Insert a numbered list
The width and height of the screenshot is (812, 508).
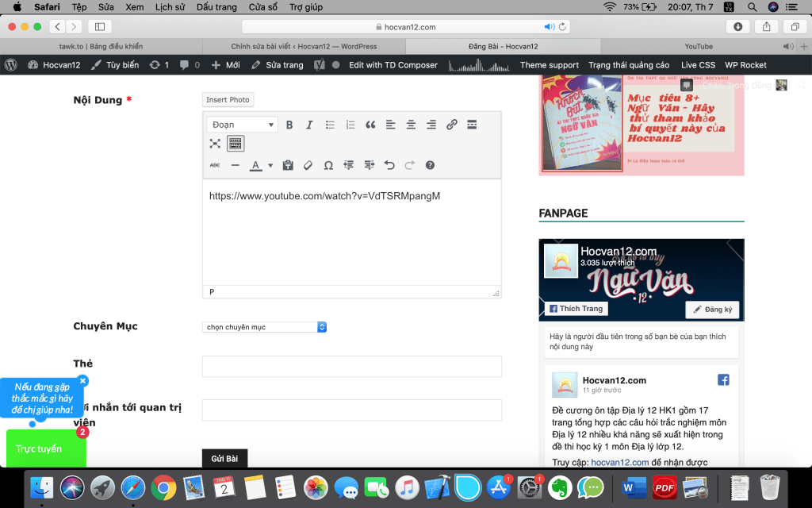350,125
